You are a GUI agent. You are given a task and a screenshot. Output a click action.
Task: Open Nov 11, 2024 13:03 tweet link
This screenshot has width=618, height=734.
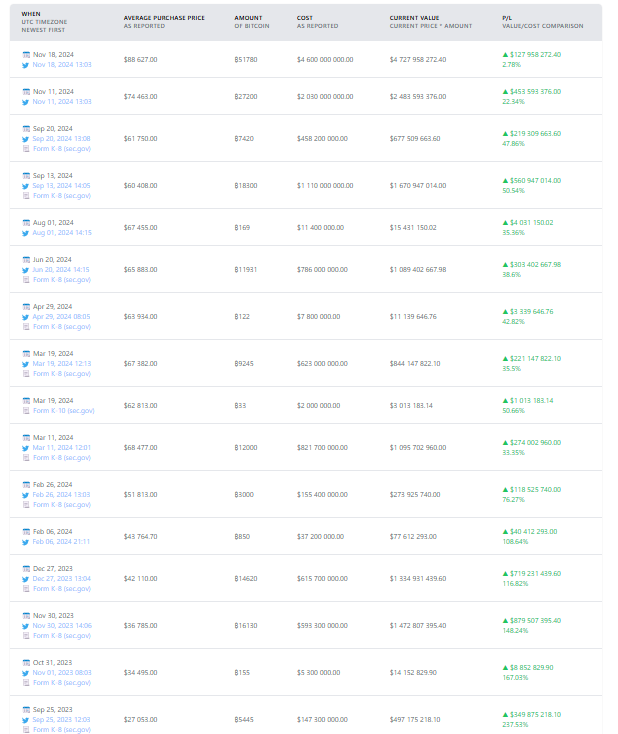[62, 102]
